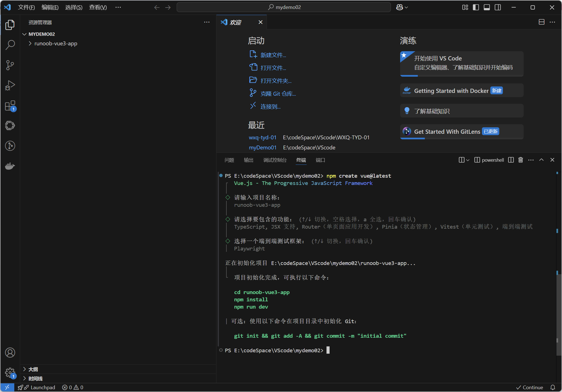Open the Search view

click(10, 45)
